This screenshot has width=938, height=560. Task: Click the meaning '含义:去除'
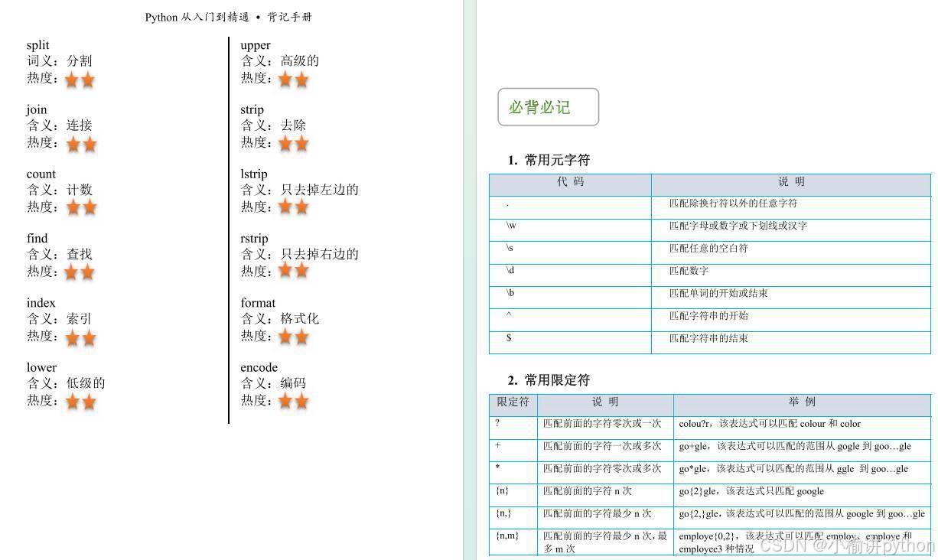click(273, 125)
